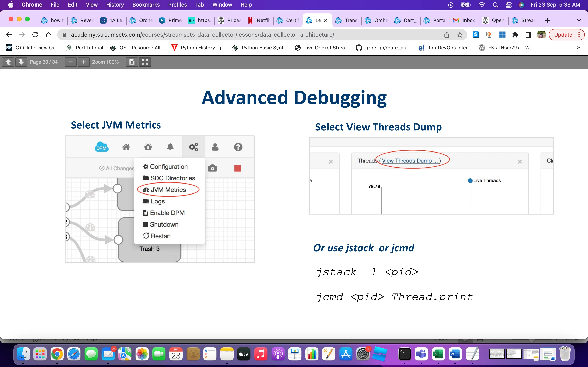
Task: Open the Skype extension
Action: 476,35
